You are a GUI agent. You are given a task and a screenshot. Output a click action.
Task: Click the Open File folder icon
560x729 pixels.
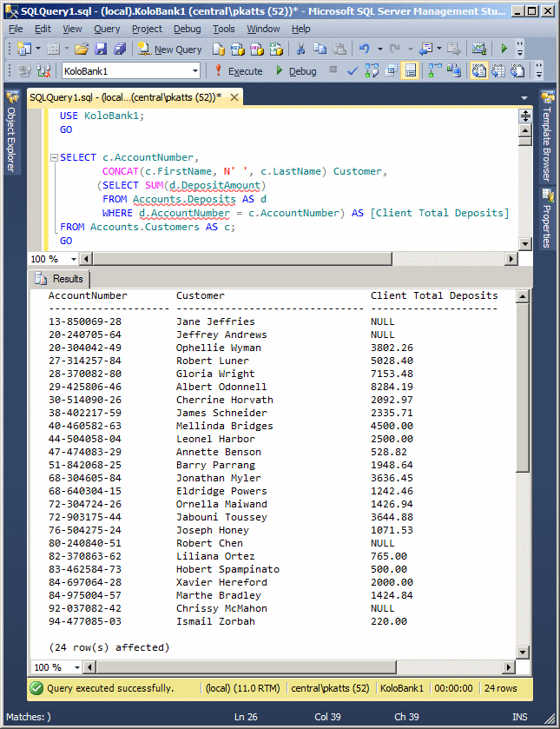click(82, 49)
